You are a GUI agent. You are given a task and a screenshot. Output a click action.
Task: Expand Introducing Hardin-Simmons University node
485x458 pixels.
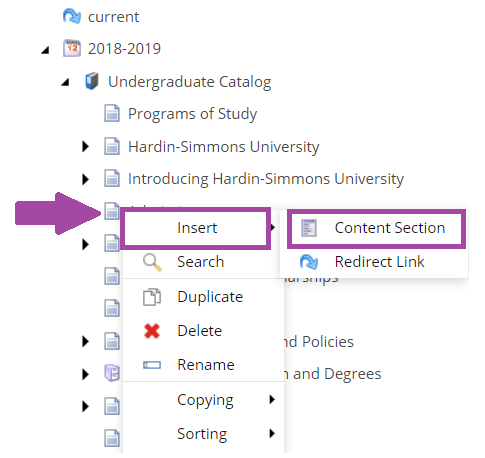click(86, 179)
